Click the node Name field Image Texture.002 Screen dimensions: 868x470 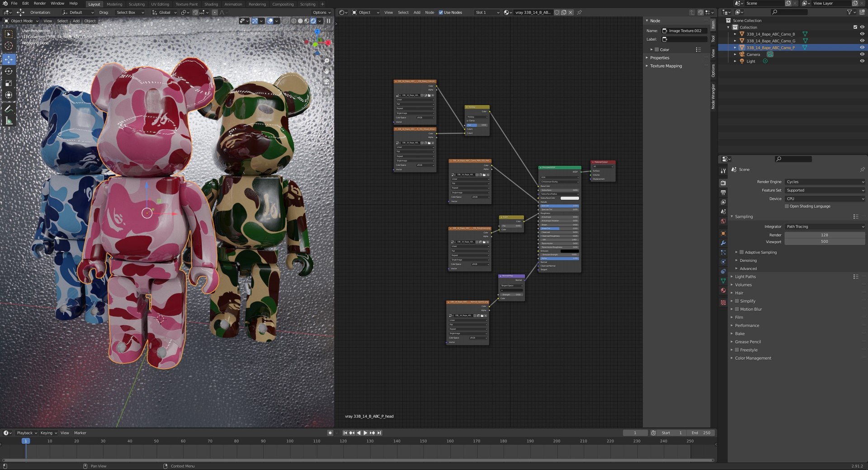tap(684, 31)
